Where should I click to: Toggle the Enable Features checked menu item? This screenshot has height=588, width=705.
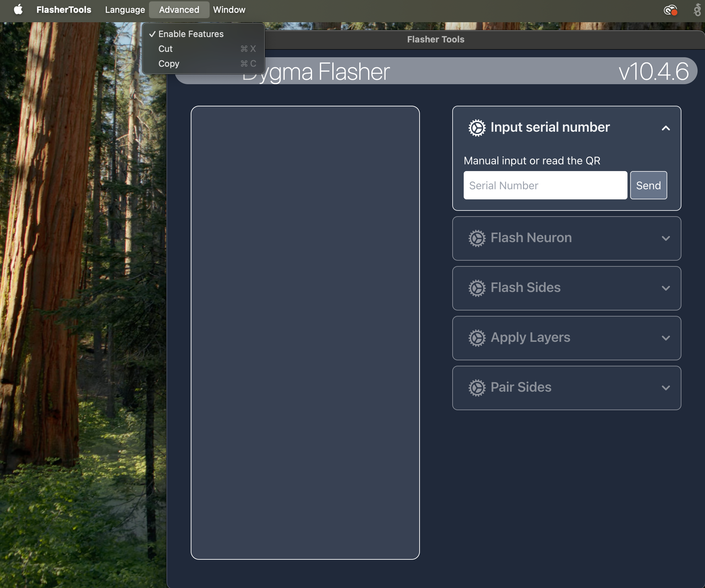pyautogui.click(x=203, y=34)
